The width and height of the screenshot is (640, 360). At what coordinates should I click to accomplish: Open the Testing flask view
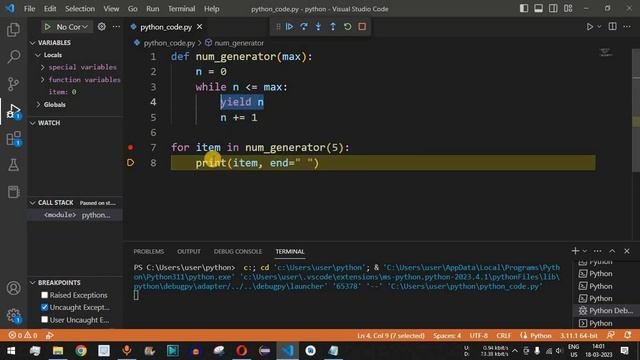coord(13,165)
